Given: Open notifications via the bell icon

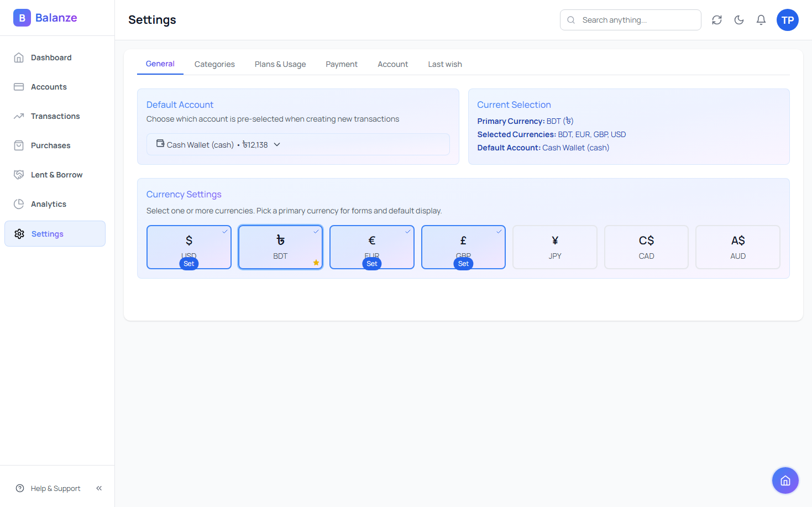Looking at the screenshot, I should [x=761, y=20].
